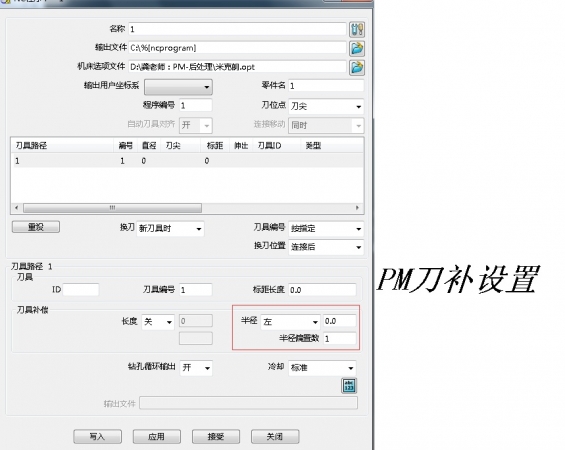Viewport: 565px width, 450px height.
Task: Click the 零件名 input field
Action: click(326, 86)
